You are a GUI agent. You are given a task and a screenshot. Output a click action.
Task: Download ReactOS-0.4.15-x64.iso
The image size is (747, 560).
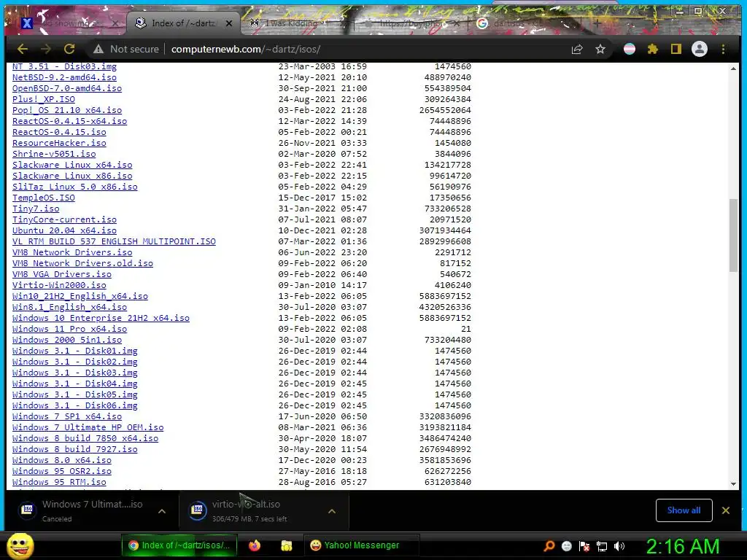click(x=69, y=121)
